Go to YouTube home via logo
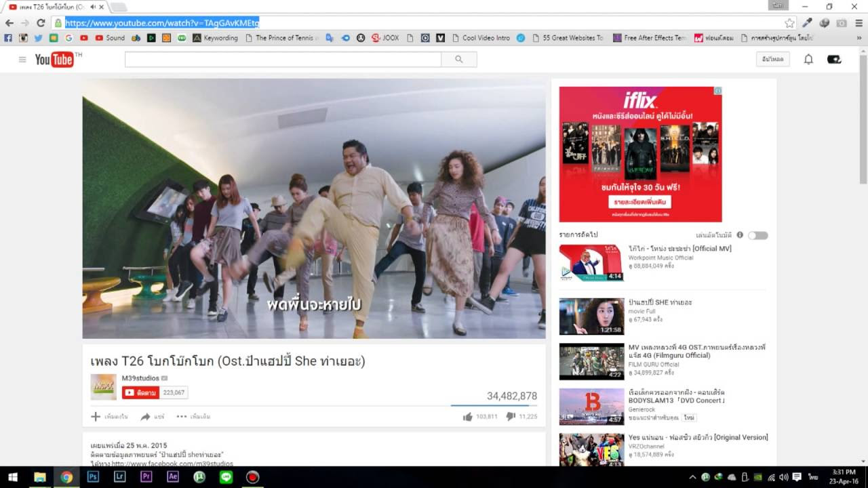This screenshot has width=868, height=488. [55, 60]
